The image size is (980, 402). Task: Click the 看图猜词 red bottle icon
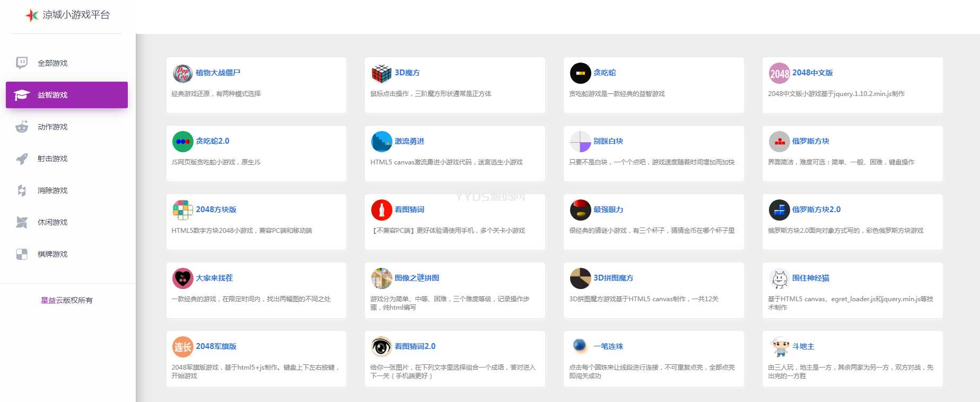coord(381,211)
